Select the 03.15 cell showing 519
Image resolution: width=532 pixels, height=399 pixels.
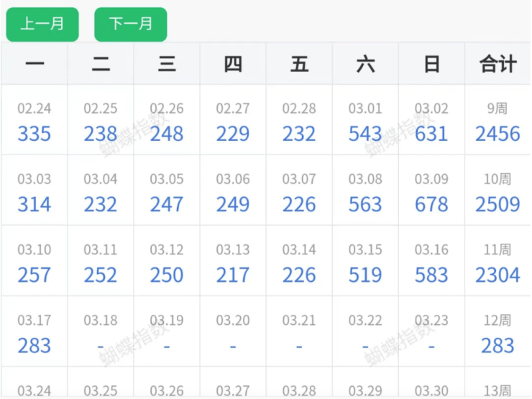pos(365,263)
